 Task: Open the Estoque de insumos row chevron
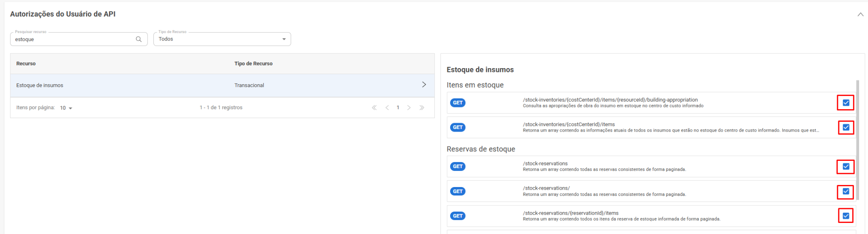(424, 85)
